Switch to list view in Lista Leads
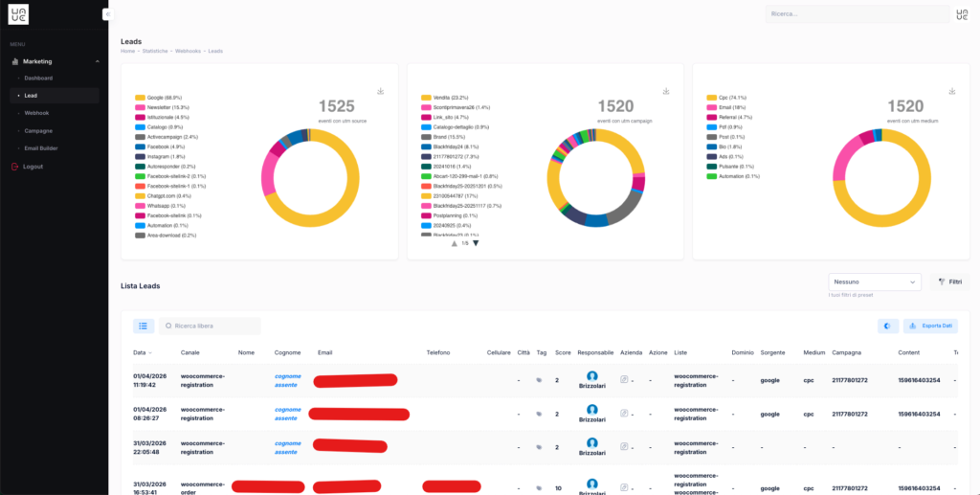The height and width of the screenshot is (495, 980). point(144,326)
